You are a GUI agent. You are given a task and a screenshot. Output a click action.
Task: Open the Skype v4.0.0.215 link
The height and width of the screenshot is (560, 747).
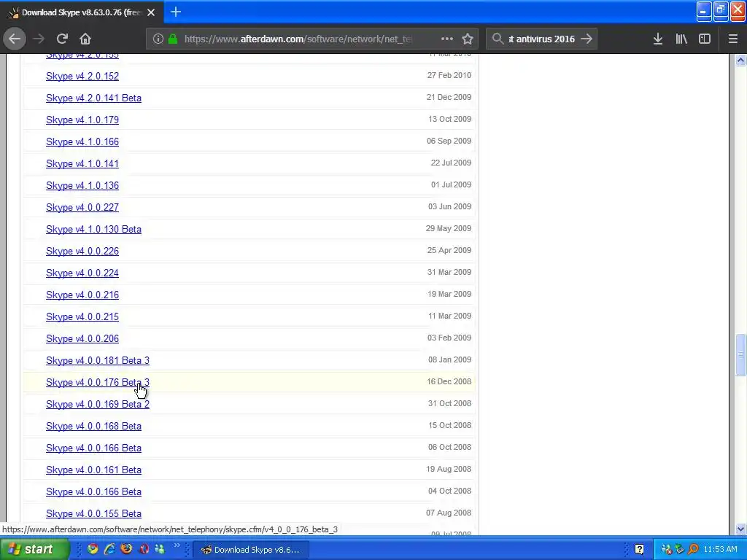click(82, 317)
